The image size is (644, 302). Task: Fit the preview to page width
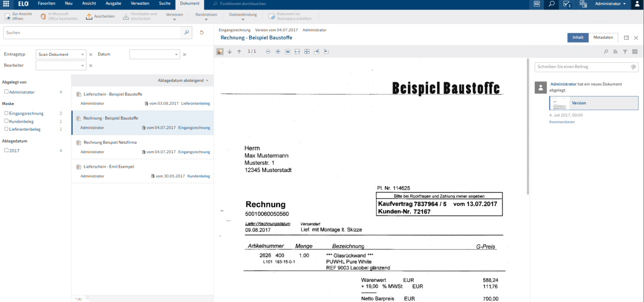[x=297, y=51]
